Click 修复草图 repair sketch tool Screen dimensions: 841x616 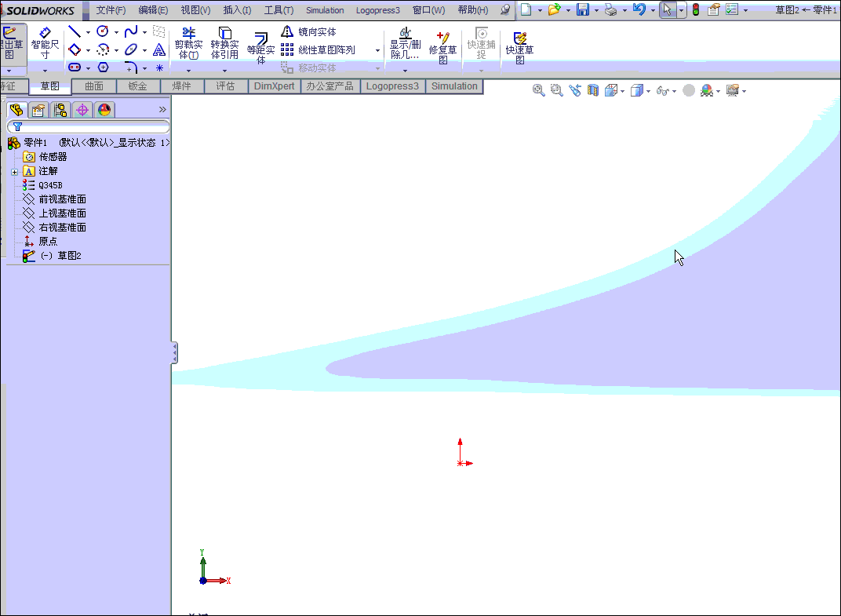(442, 47)
